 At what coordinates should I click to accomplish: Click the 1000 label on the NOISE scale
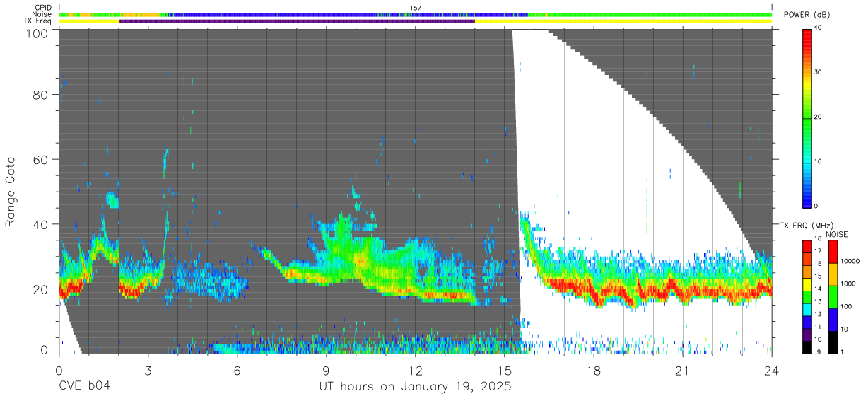(847, 284)
